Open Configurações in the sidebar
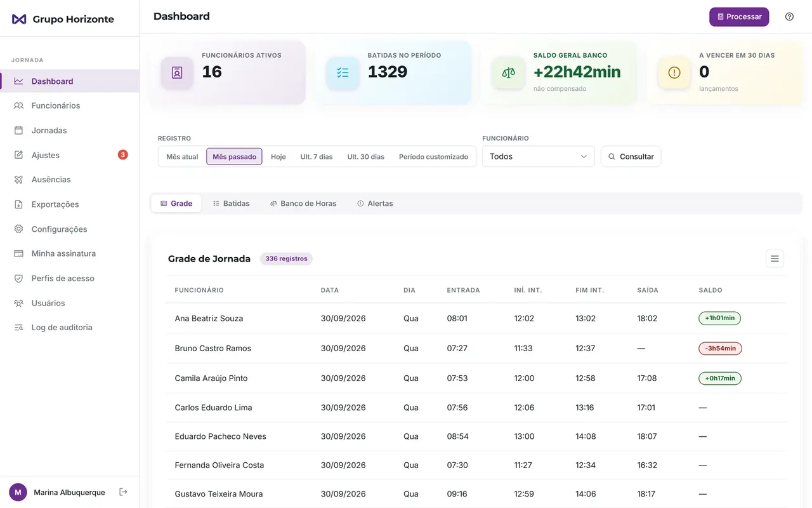This screenshot has width=812, height=508. point(70,229)
